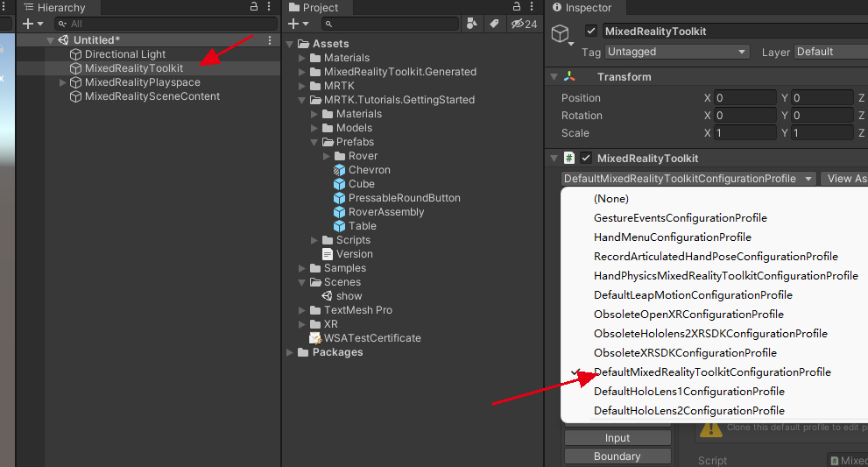Click the MixedRealitySceneContent cube icon
This screenshot has width=868, height=467.
[x=76, y=96]
